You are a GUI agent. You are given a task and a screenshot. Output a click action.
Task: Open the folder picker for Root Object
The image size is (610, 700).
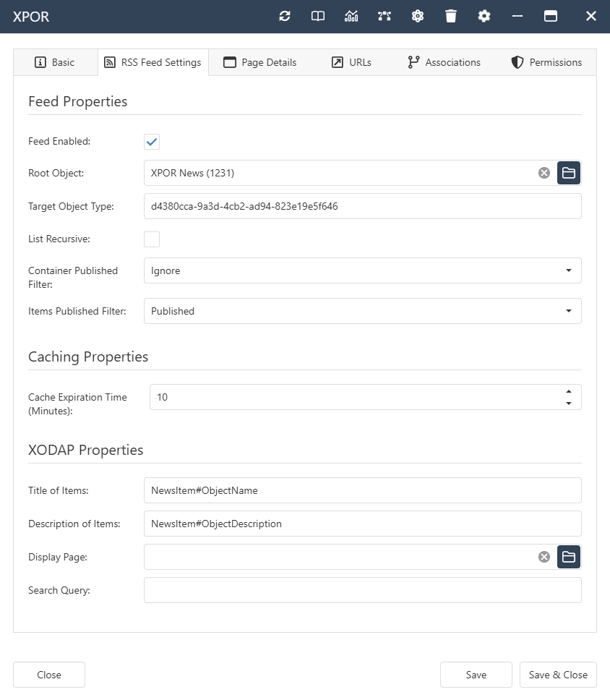pyautogui.click(x=569, y=173)
